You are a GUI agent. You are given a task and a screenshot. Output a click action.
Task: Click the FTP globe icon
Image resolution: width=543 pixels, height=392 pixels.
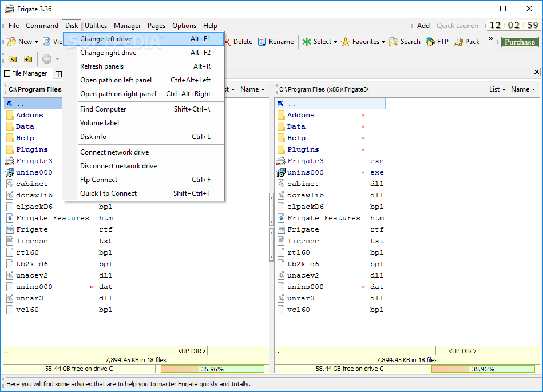(430, 42)
